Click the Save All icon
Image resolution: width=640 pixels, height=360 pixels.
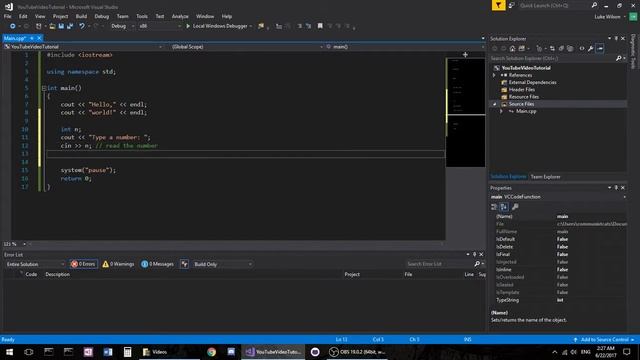click(70, 26)
